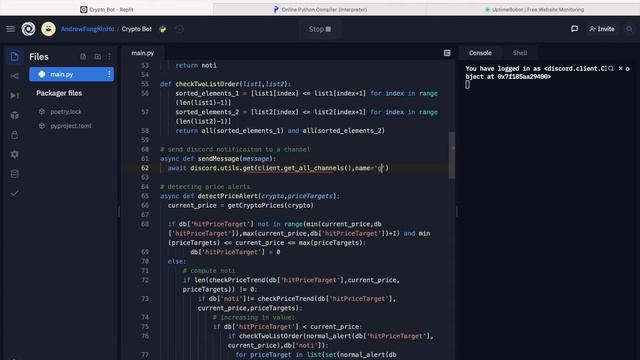Click the editor layout icon beside the Console tab
This screenshot has height=360, width=640.
coord(447,53)
